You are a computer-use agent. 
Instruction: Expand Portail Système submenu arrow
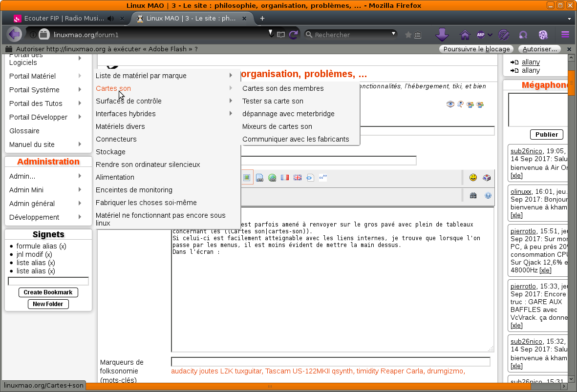pyautogui.click(x=80, y=89)
